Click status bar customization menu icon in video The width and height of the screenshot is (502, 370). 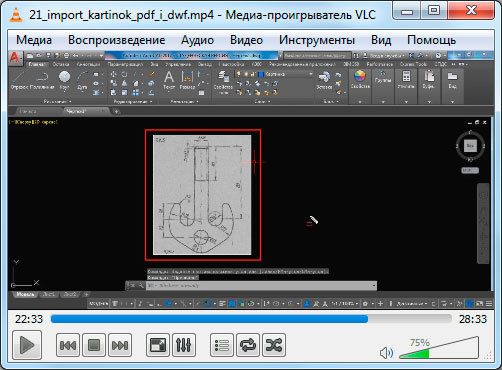tap(489, 304)
